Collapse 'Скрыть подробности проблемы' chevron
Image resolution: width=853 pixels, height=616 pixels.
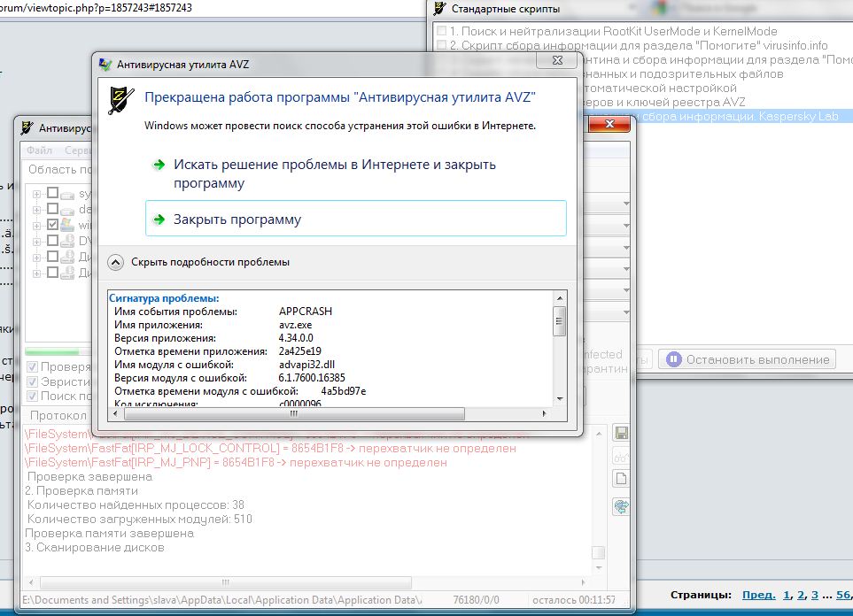pos(115,263)
